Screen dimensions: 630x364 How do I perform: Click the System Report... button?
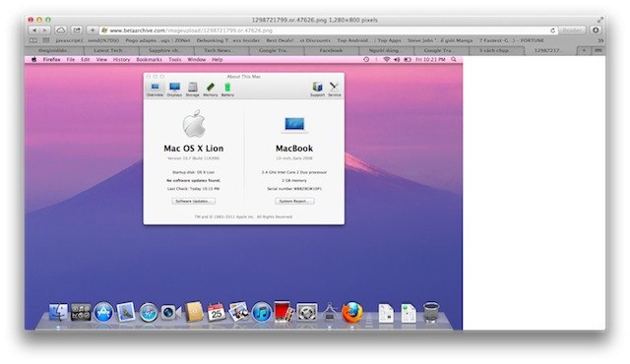click(x=294, y=201)
